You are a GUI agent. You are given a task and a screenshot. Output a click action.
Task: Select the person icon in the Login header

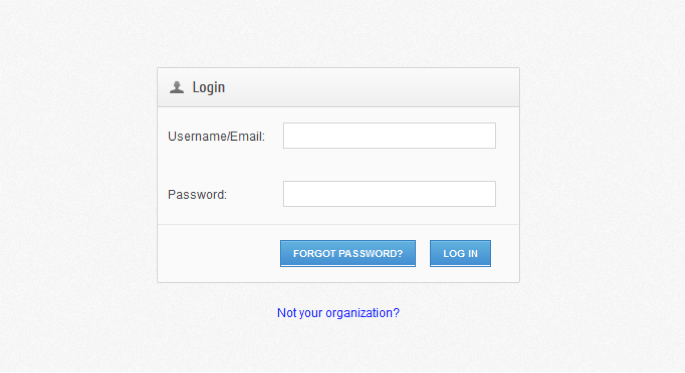(x=176, y=87)
